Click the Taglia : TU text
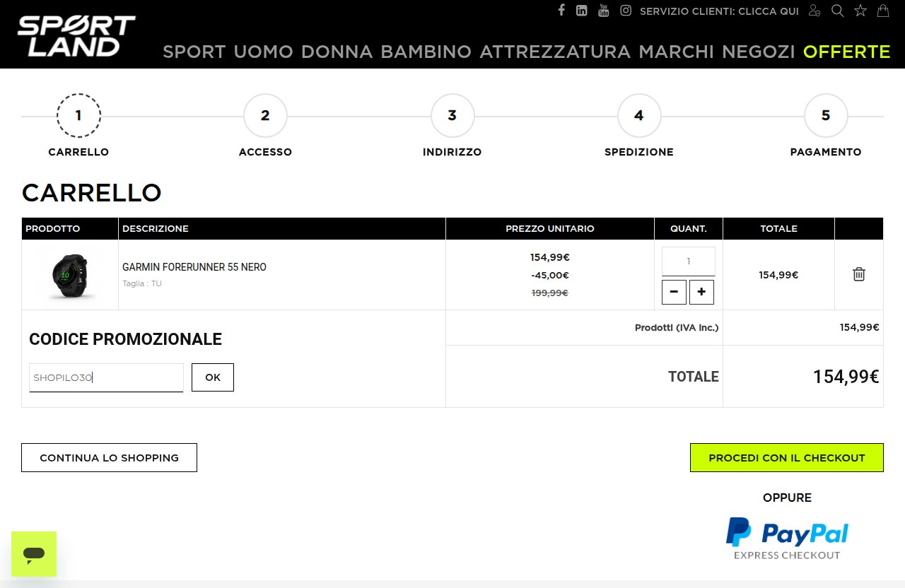905x588 pixels. click(142, 283)
